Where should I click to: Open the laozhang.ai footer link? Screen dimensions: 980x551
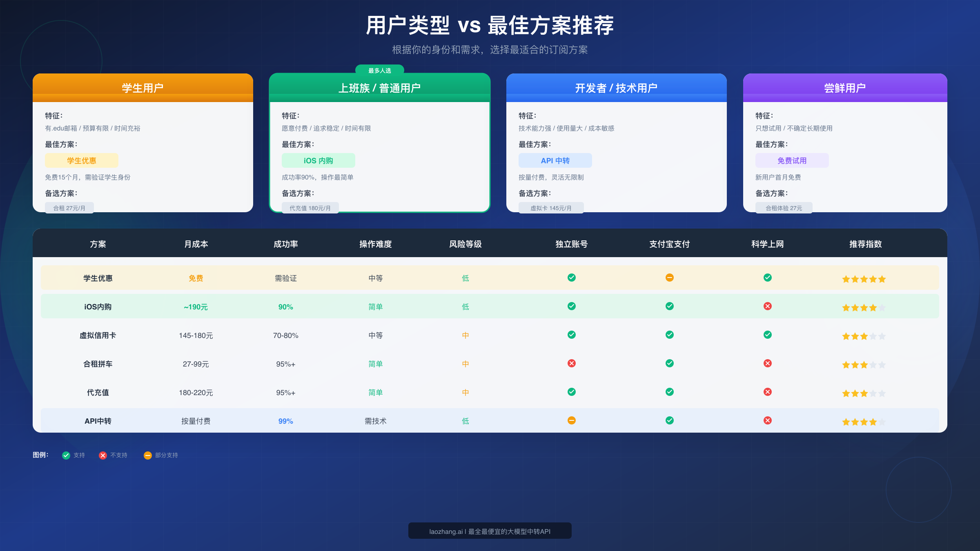point(490,531)
